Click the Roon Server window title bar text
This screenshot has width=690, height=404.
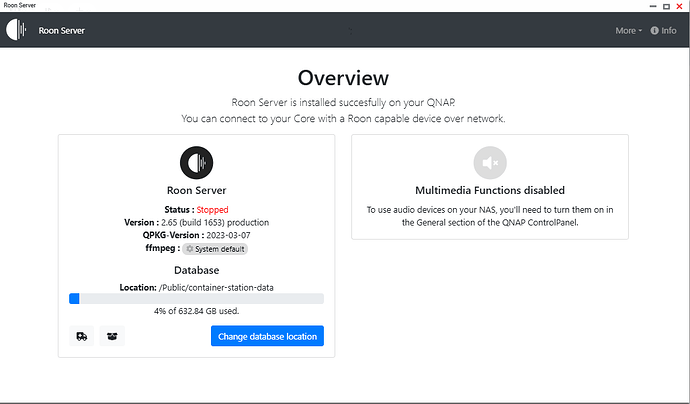20,5
